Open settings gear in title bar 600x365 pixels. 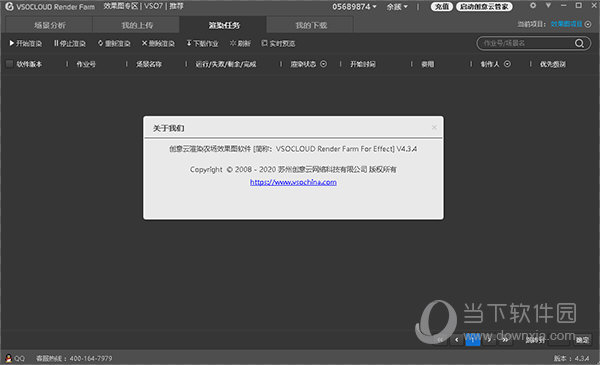click(533, 5)
